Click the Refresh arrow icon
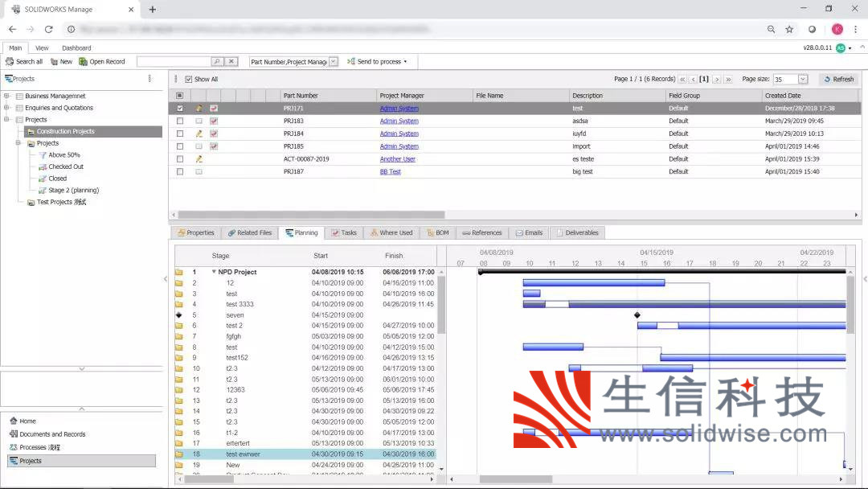The image size is (868, 489). [827, 79]
